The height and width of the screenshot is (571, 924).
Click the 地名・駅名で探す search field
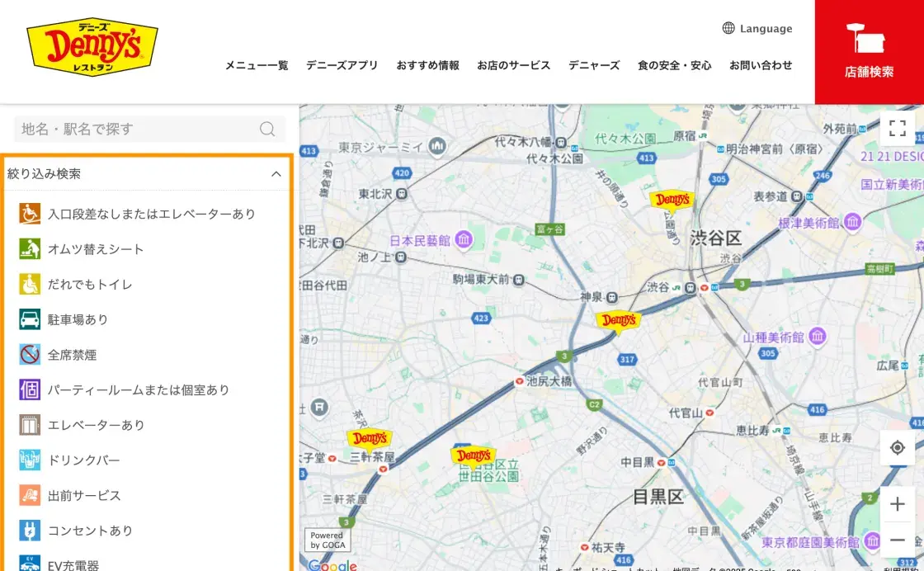click(149, 129)
